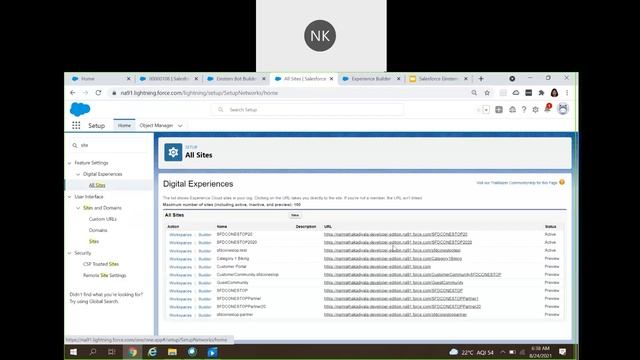Viewport: 640px width, 360px height.
Task: Open the Windows action center icon
Action: [562, 352]
